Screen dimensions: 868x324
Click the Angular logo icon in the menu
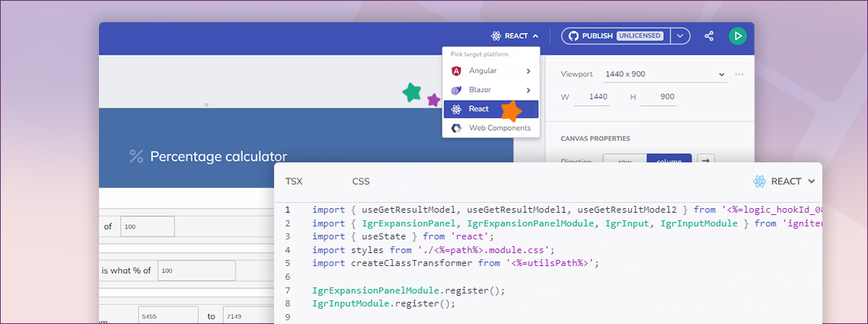coord(456,71)
